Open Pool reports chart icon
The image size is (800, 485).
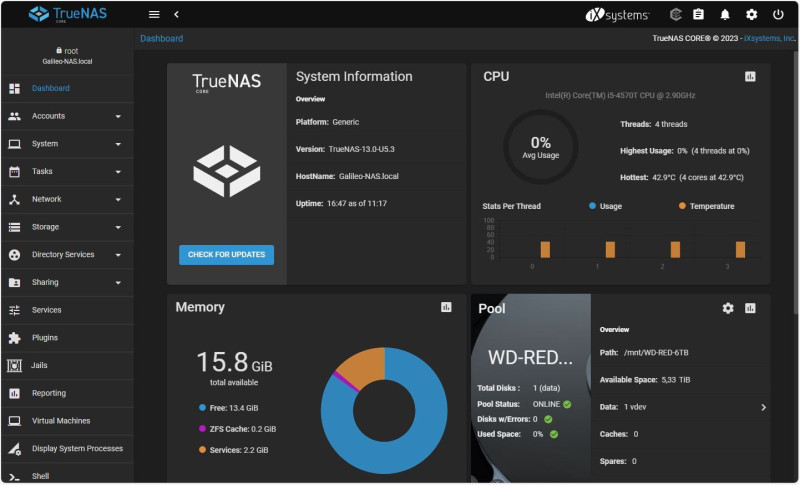click(750, 308)
